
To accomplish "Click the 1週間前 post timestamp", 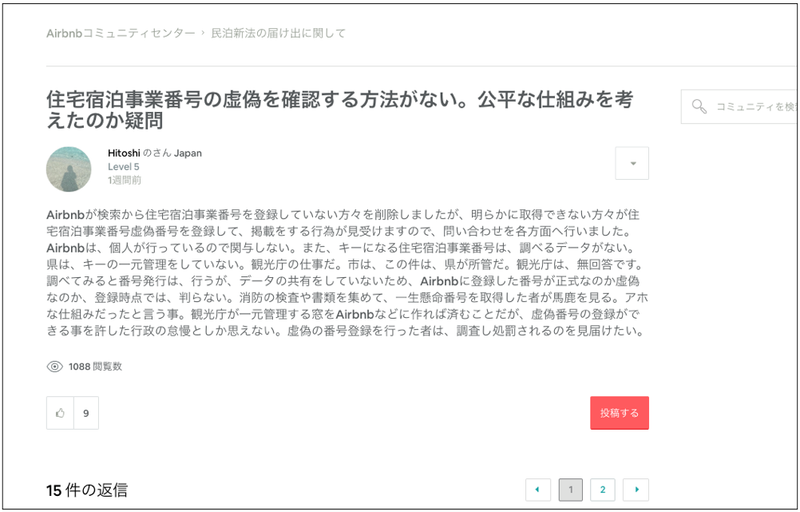I will point(124,181).
